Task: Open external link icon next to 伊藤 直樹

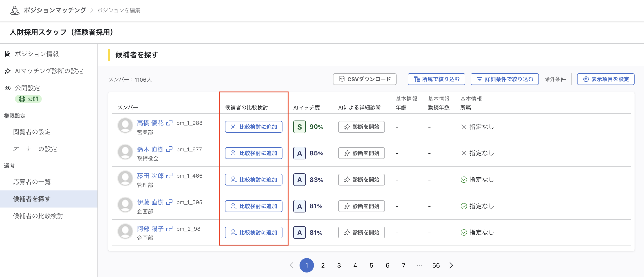Action: point(169,202)
